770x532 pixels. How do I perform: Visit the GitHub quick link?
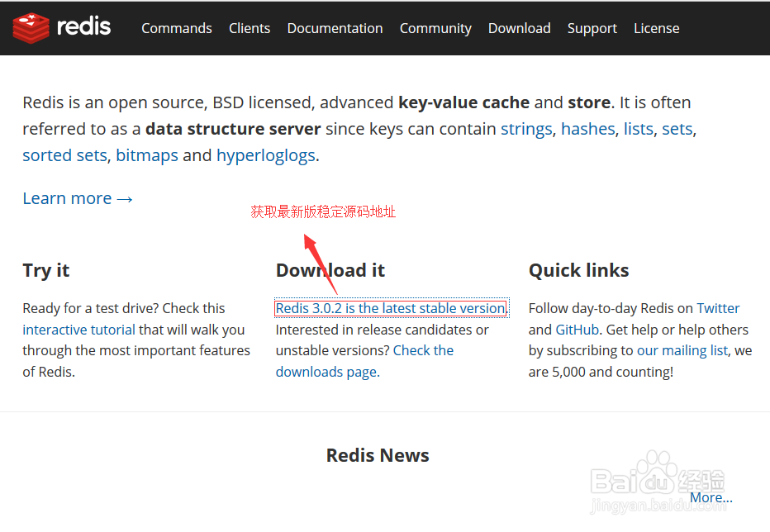pyautogui.click(x=577, y=330)
